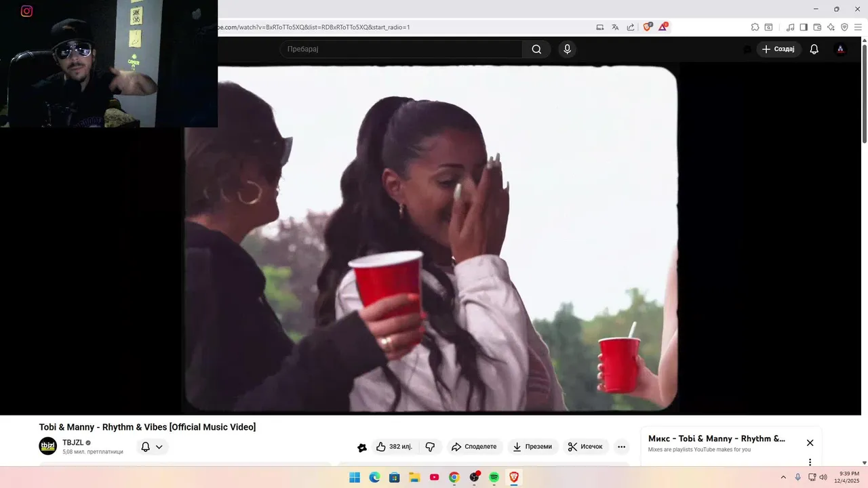Open Brave Shields lion icon
Image resolution: width=868 pixels, height=488 pixels.
point(647,27)
